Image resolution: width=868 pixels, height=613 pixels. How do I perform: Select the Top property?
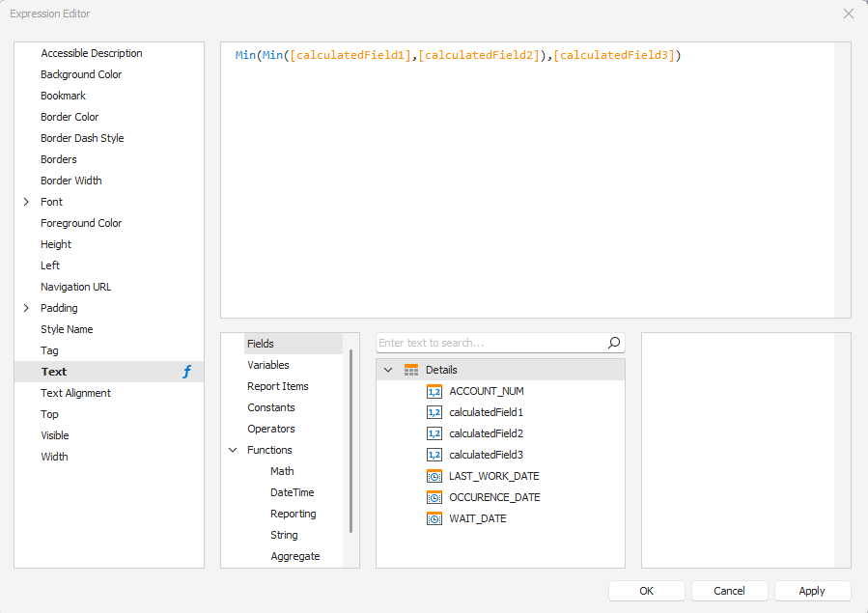pos(49,414)
